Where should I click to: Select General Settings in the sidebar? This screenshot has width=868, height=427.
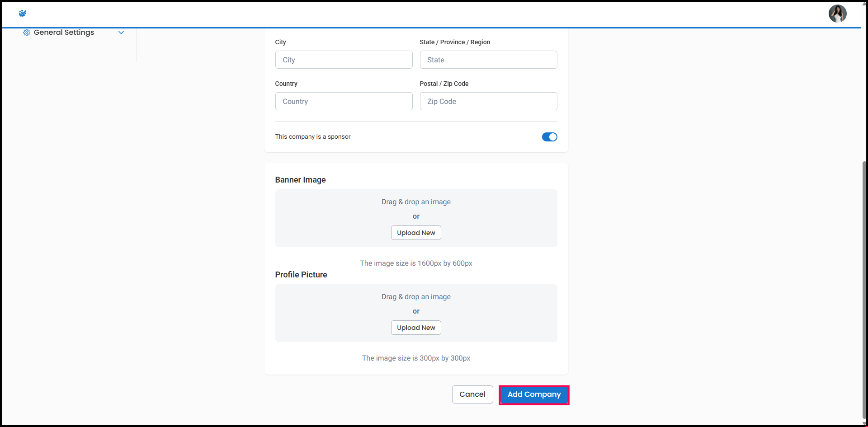pos(64,33)
